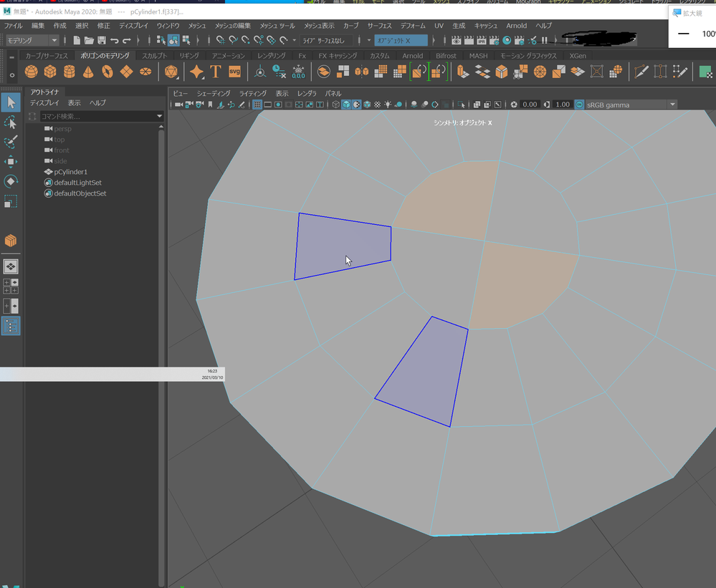Open the メッシュ ツール menu
The image size is (716, 588).
277,26
